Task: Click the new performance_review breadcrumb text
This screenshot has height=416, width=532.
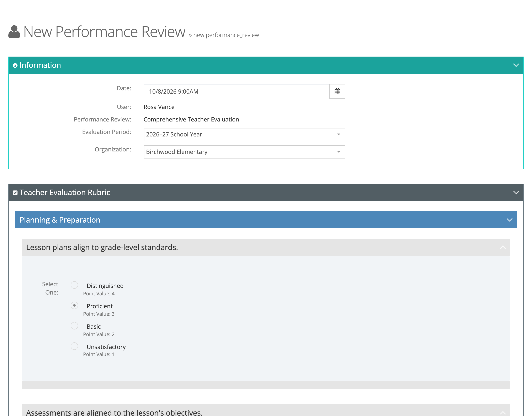Action: point(226,35)
